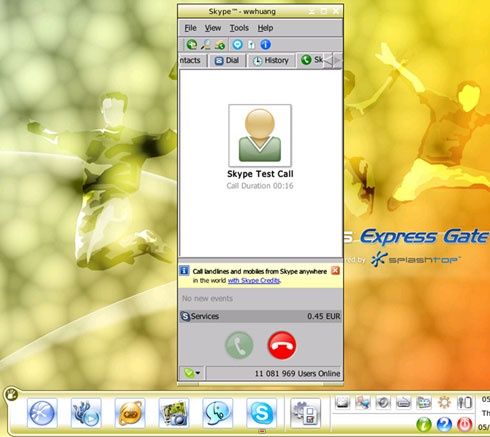Switch to the Contacts tab
Screen dimensions: 490x437
click(x=192, y=61)
